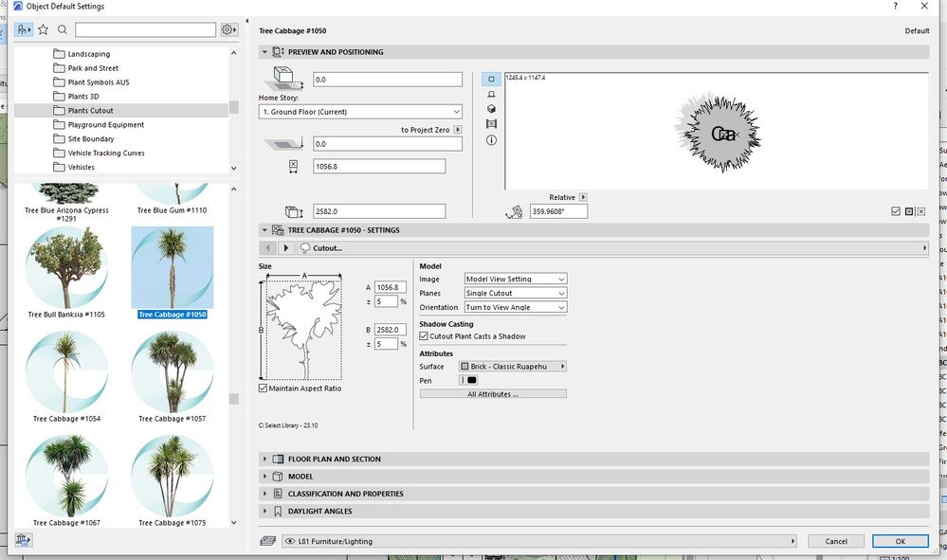Toggle the checkmark box under the preview pane
947x560 pixels.
pyautogui.click(x=895, y=210)
